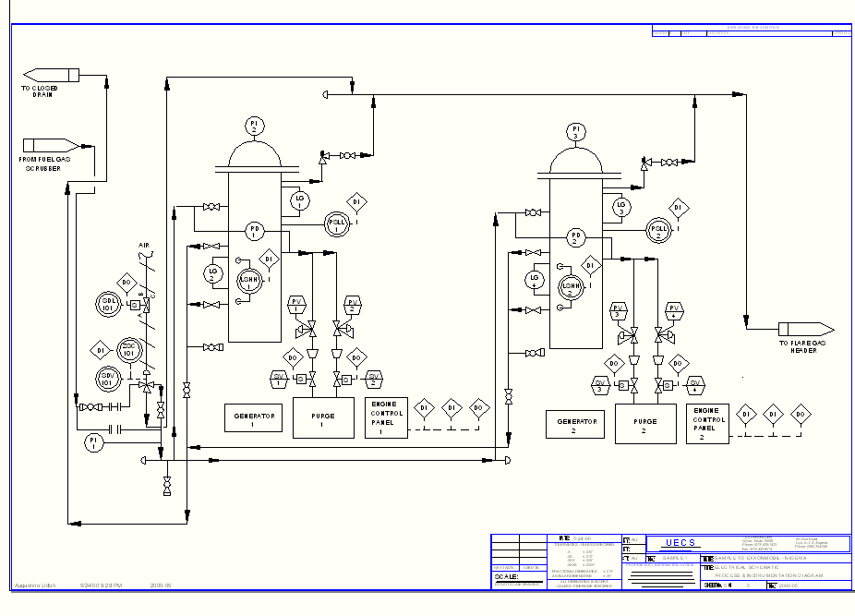Click the Generator 2 block

pyautogui.click(x=574, y=424)
